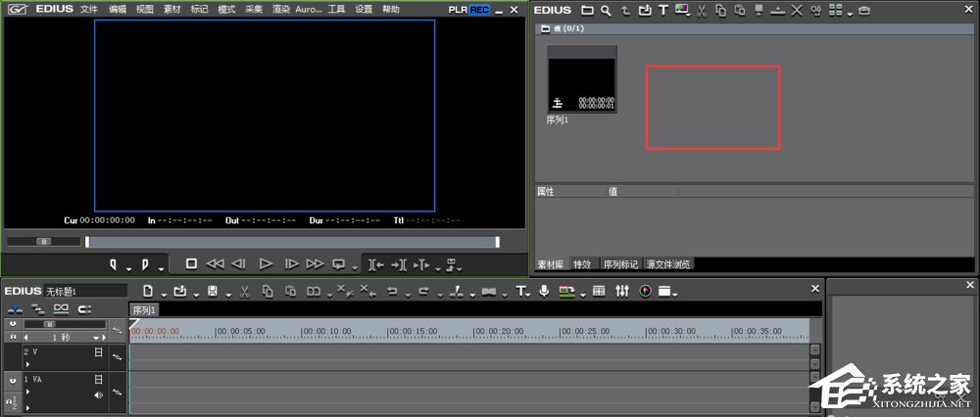
Task: Toggle audio speaker on the 1 VA track
Action: [x=98, y=395]
